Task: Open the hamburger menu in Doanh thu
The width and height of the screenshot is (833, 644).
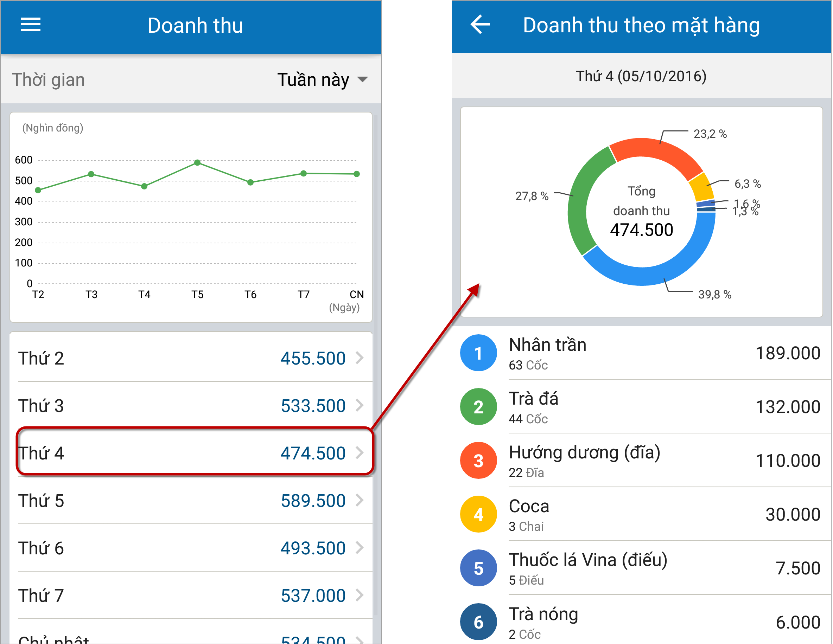Action: point(31,25)
